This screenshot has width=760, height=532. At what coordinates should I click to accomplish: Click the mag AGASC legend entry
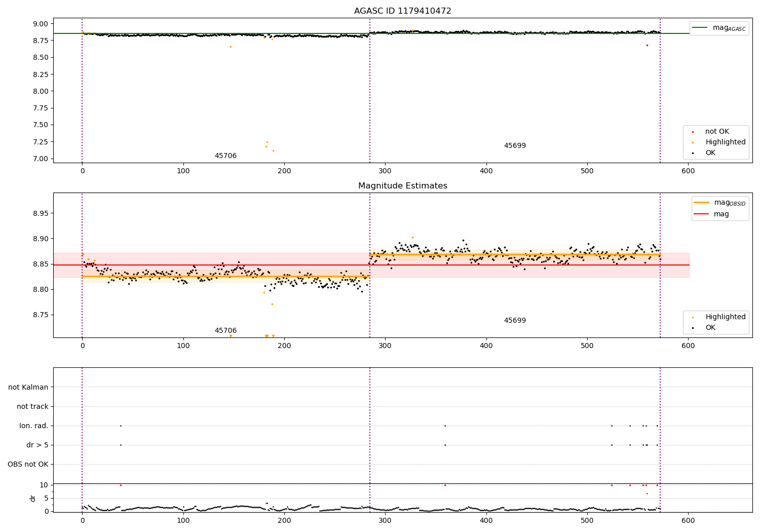(719, 28)
